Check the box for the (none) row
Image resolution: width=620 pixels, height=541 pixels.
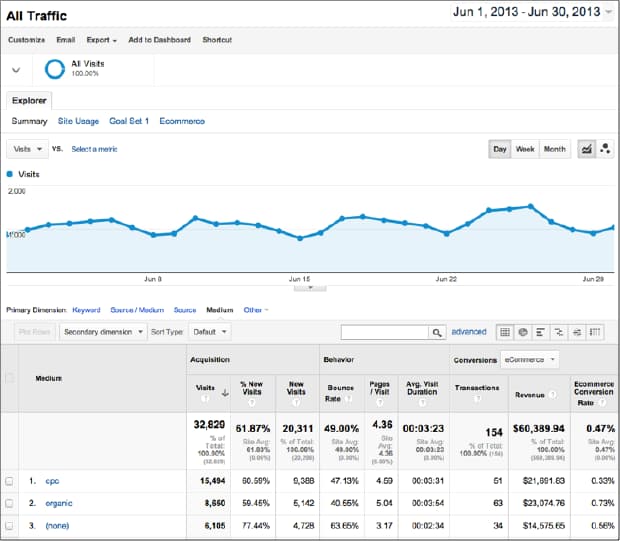[10, 525]
